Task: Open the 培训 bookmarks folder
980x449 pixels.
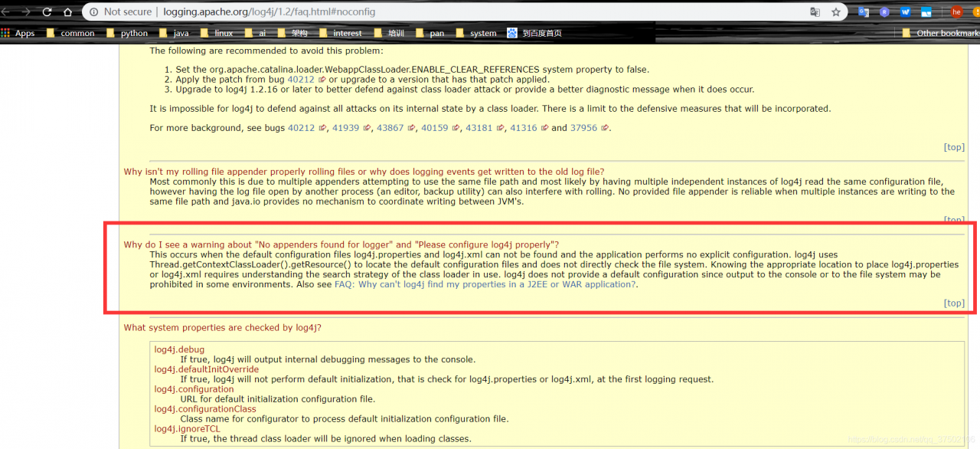Action: (389, 33)
